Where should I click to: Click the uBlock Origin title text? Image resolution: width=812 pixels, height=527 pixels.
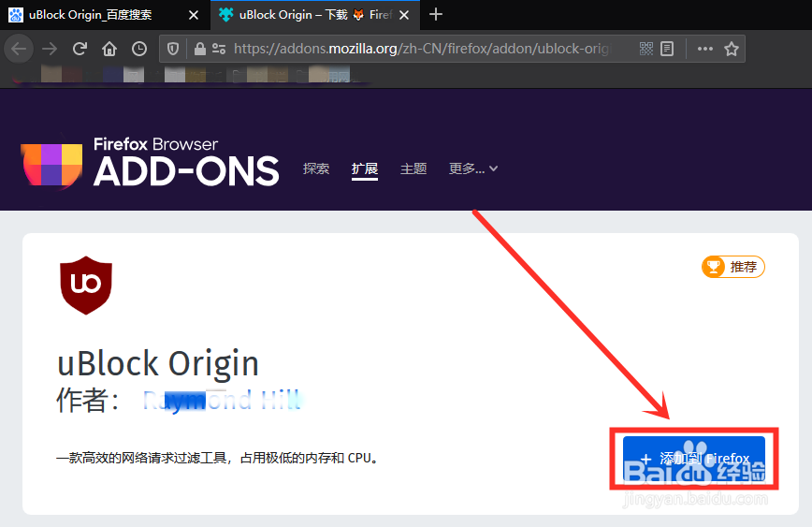(158, 363)
